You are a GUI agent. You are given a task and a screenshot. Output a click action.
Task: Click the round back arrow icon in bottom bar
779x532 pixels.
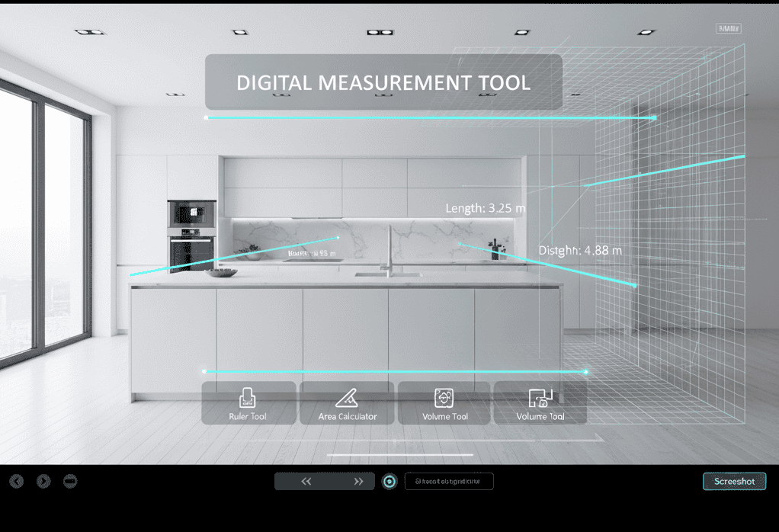point(17,481)
